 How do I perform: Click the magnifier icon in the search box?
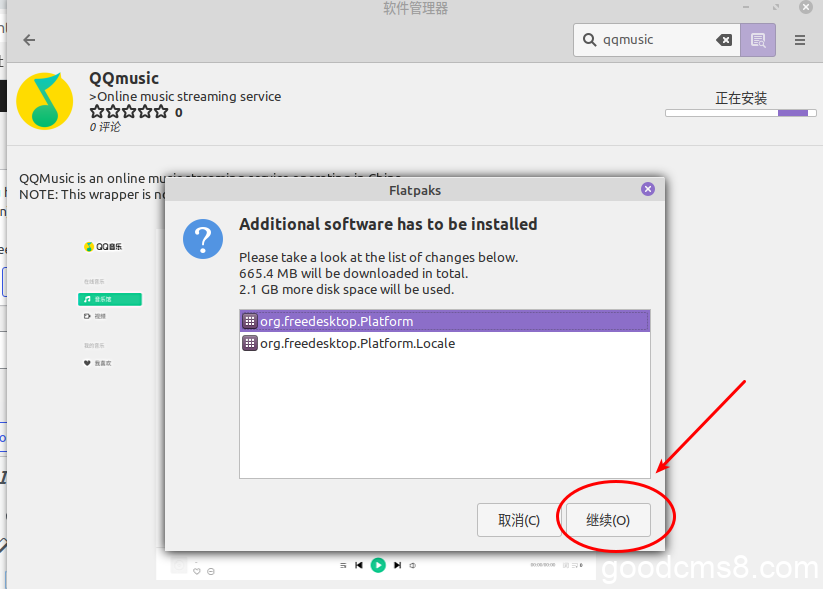[589, 40]
